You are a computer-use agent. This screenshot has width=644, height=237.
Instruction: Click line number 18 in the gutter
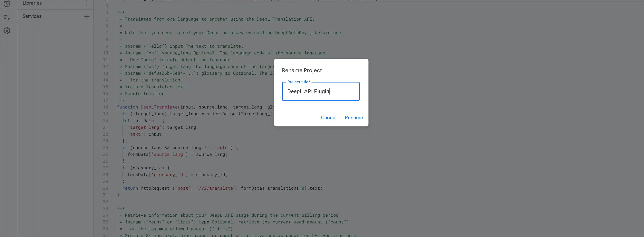105,107
